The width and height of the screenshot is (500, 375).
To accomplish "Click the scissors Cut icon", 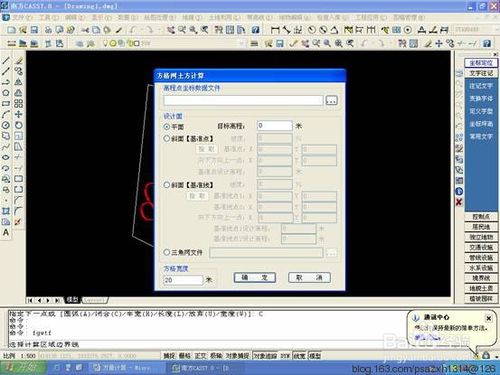I will click(x=85, y=30).
